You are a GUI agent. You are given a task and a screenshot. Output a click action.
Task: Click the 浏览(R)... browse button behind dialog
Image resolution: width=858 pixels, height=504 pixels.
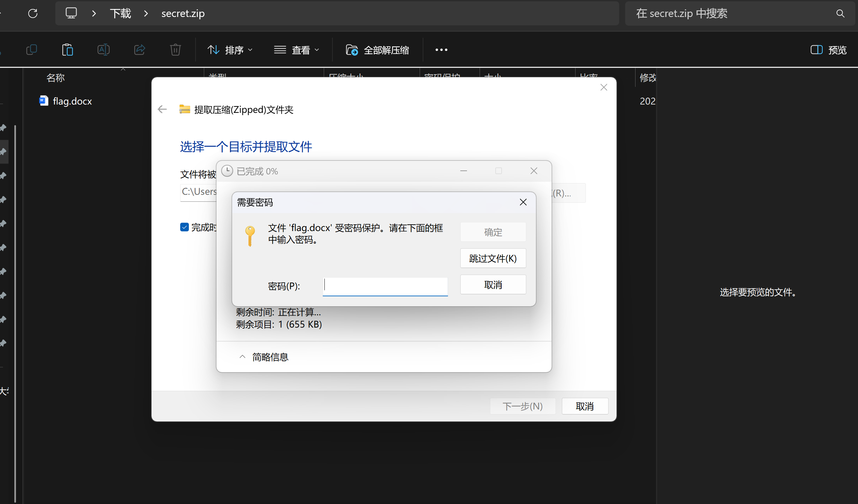coord(569,193)
